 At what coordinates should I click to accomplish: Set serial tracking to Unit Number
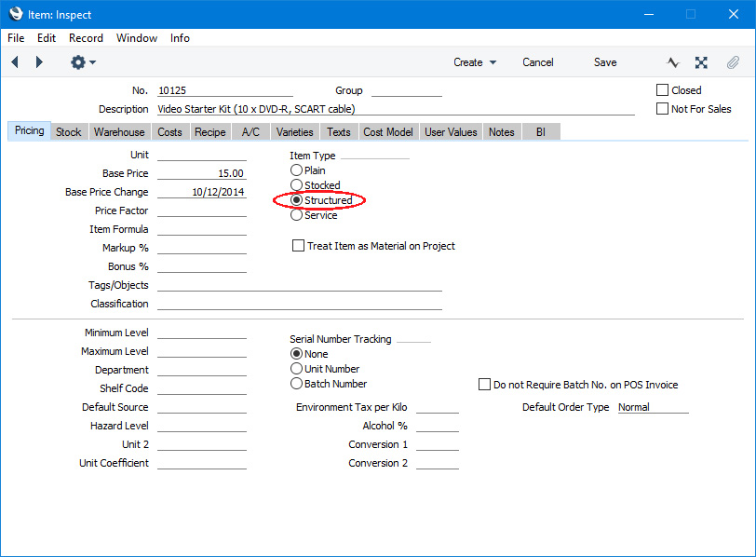pos(296,369)
